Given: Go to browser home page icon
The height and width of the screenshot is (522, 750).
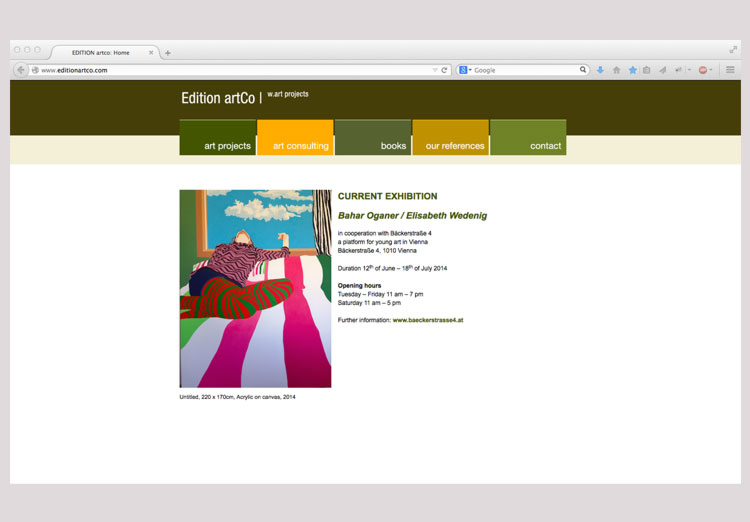Looking at the screenshot, I should tap(617, 70).
